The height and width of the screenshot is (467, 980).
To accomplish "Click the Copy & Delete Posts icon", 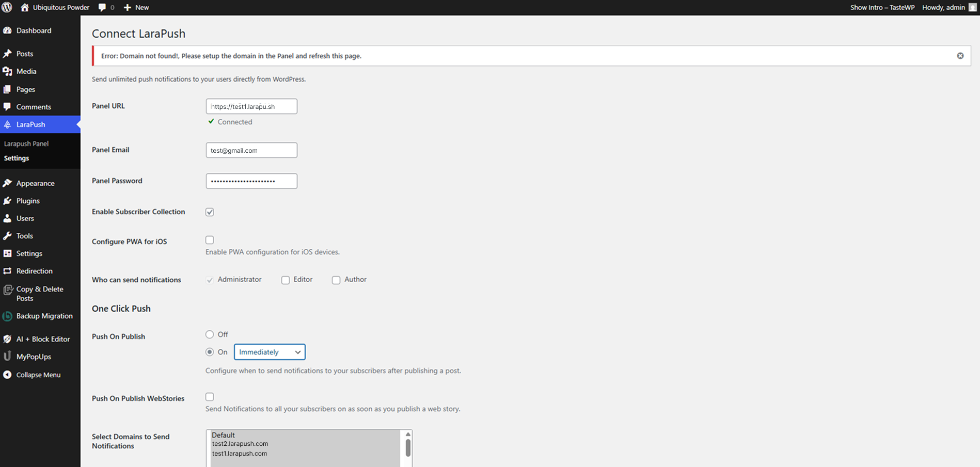I will tap(8, 290).
